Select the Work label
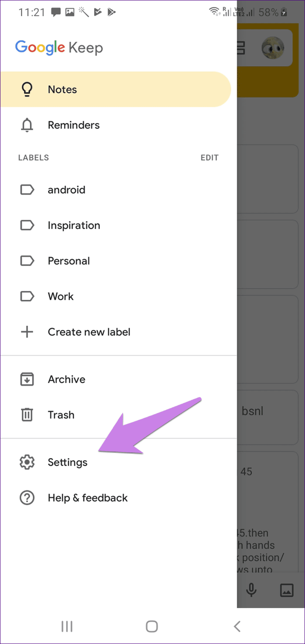 [119, 297]
